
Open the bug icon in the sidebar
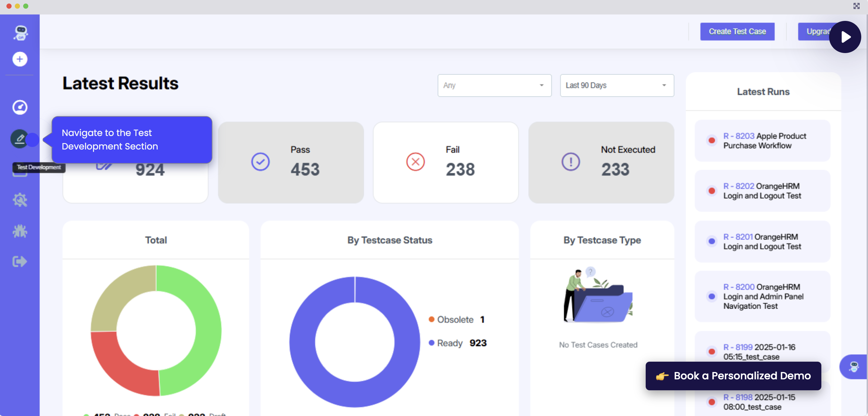click(x=20, y=231)
